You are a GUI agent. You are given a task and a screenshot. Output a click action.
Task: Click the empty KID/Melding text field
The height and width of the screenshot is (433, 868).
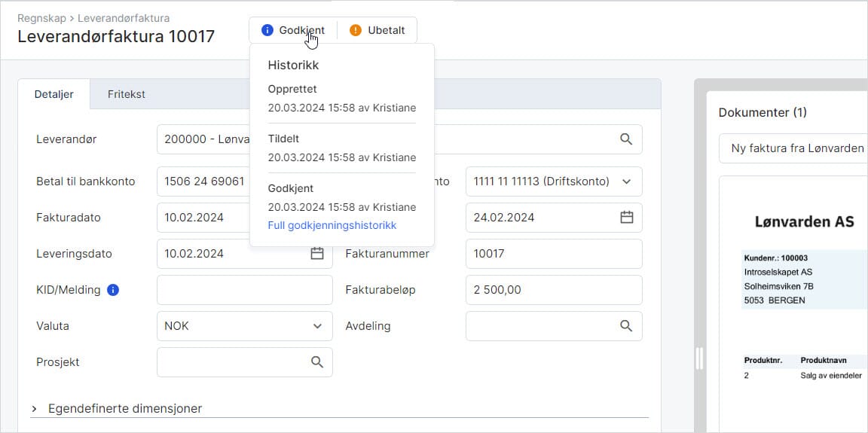pyautogui.click(x=244, y=290)
